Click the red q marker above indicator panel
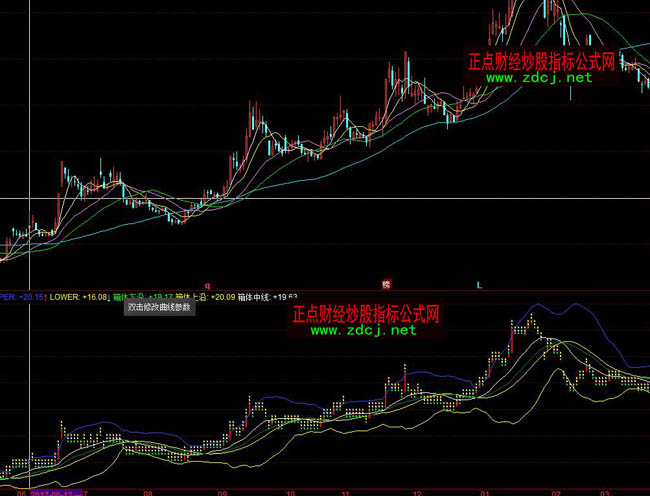 coord(207,284)
